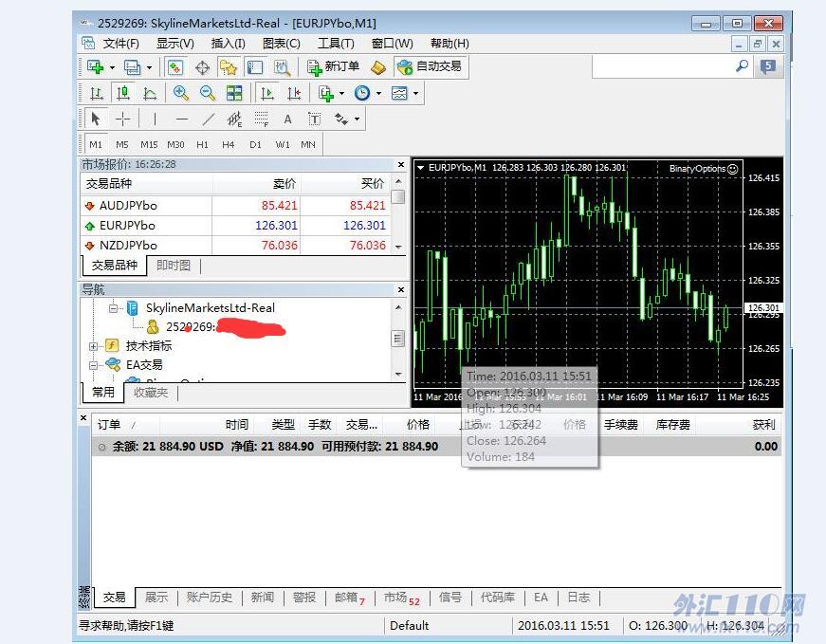
Task: Toggle the 自动交易 auto trading button
Action: [430, 67]
